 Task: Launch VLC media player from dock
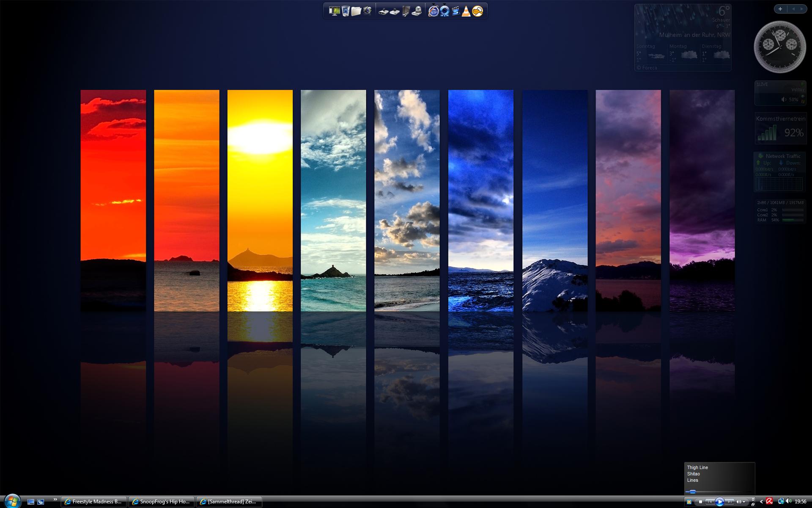point(466,11)
